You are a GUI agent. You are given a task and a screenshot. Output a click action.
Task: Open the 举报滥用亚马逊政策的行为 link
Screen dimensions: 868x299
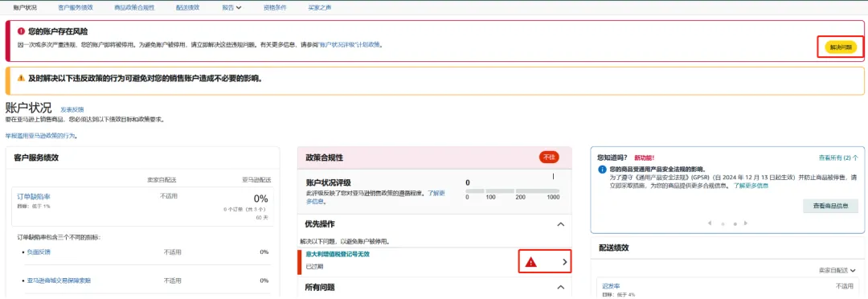coord(41,135)
